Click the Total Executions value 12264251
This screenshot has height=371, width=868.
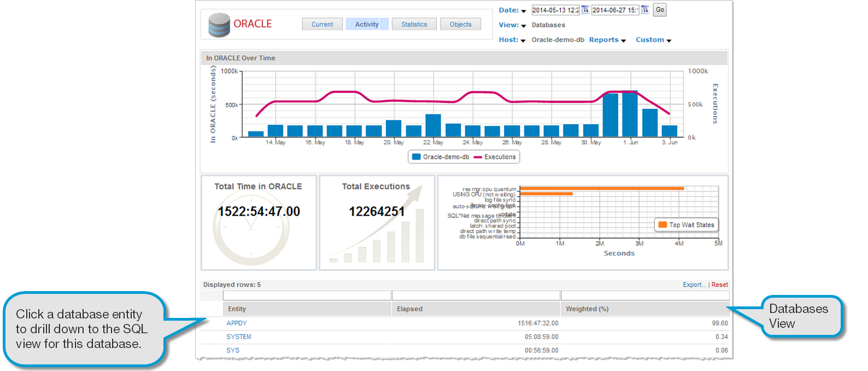377,212
